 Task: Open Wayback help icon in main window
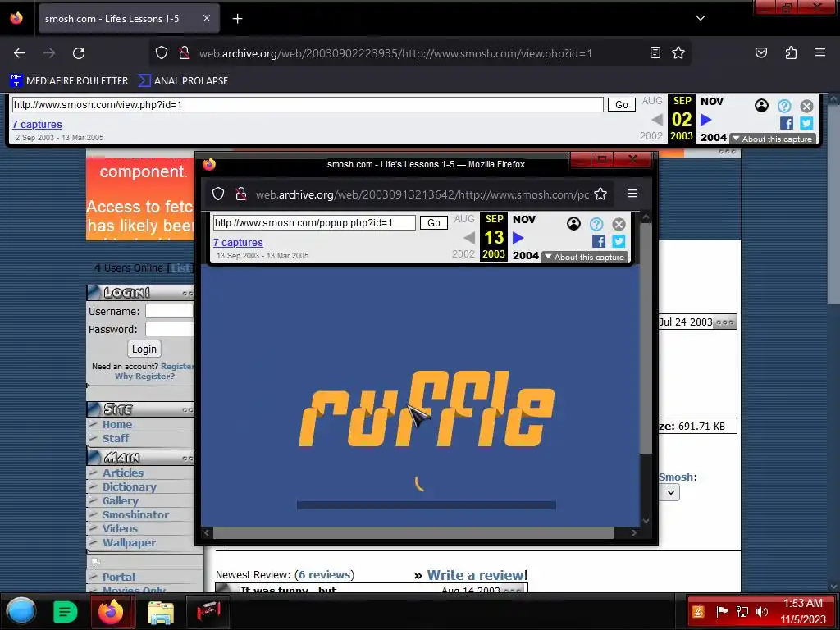tap(784, 106)
